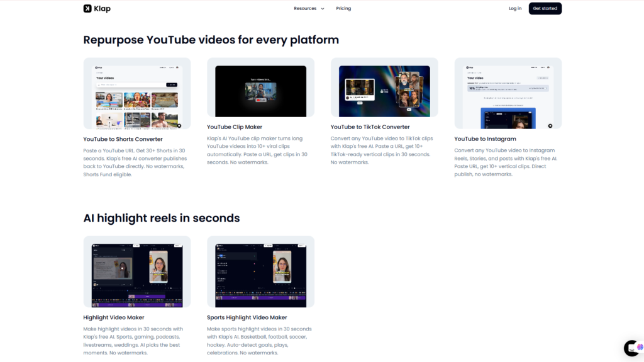This screenshot has height=362, width=644.
Task: Click the Get started button
Action: pyautogui.click(x=545, y=9)
